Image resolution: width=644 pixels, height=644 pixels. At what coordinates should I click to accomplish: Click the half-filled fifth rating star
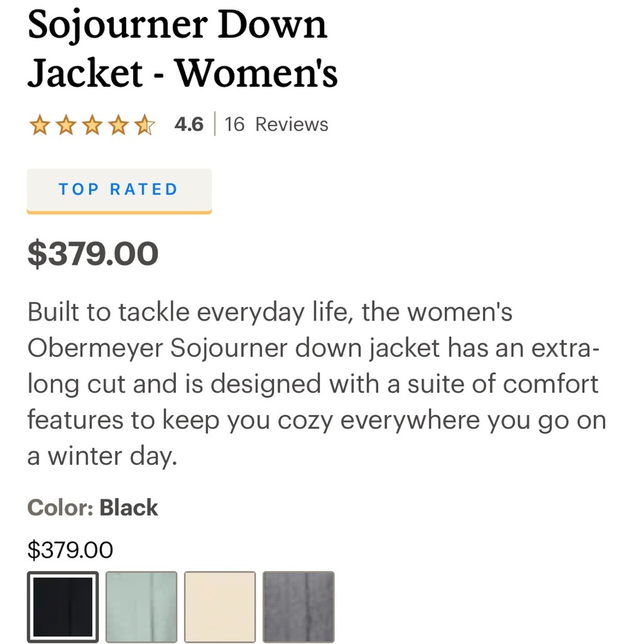(145, 124)
